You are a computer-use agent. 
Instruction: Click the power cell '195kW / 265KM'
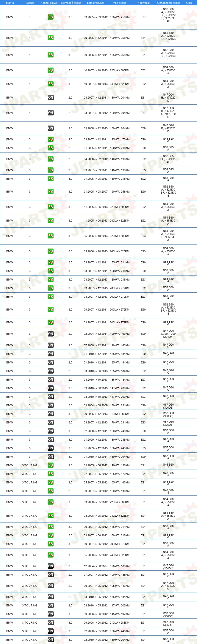tap(120, 55)
